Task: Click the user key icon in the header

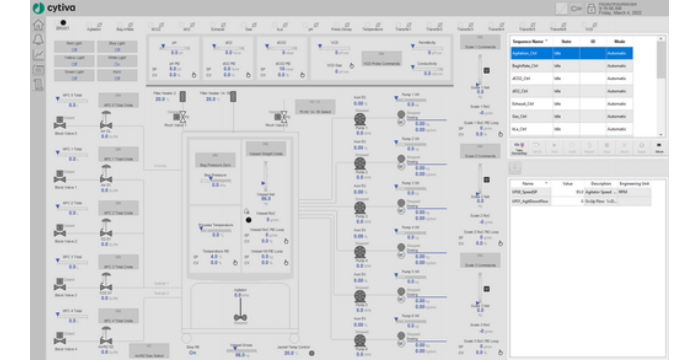Action: (576, 8)
